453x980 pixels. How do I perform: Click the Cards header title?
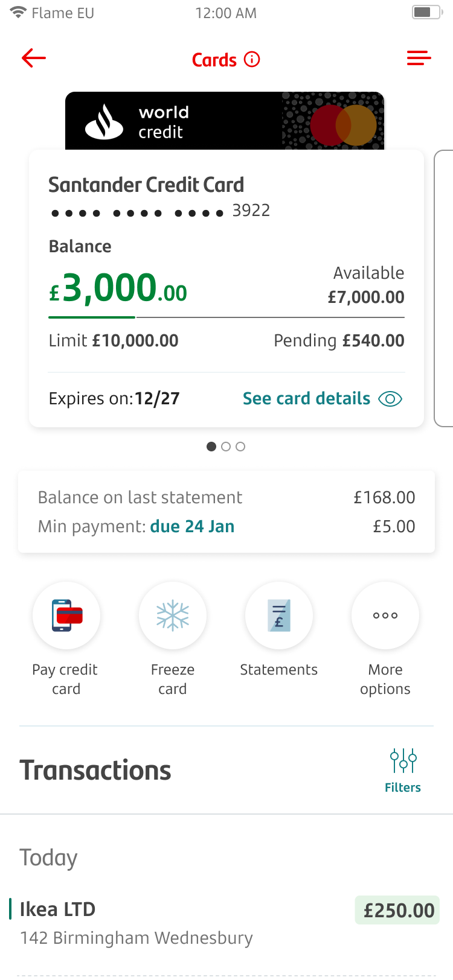[214, 60]
